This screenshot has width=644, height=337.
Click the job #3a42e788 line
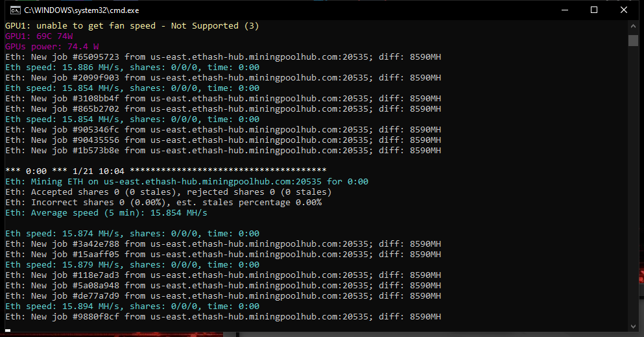coord(223,243)
